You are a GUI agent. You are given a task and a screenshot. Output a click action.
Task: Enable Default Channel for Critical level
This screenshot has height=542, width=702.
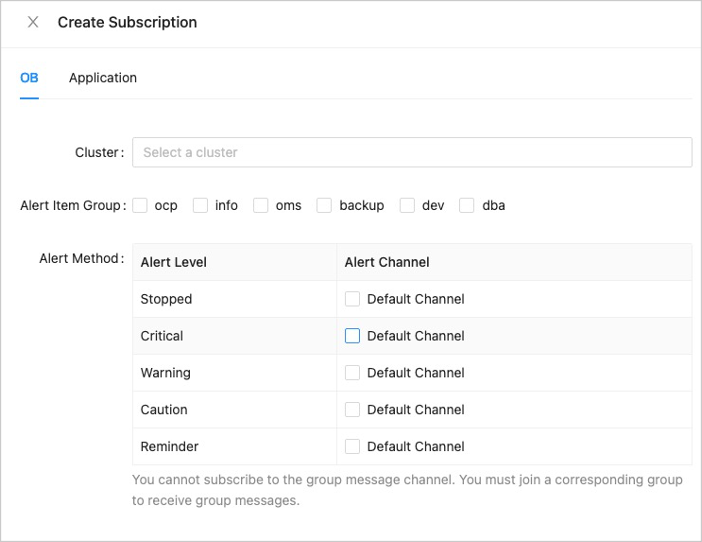tap(352, 336)
